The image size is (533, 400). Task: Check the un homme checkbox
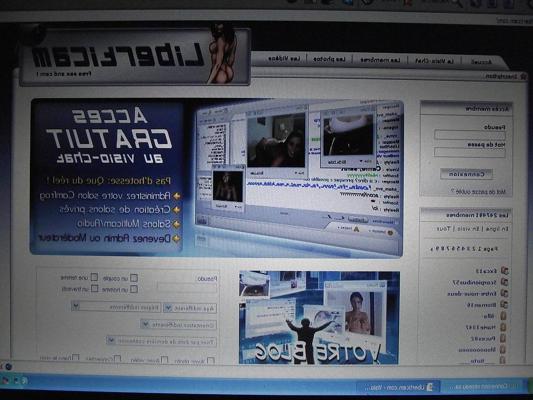pyautogui.click(x=134, y=289)
